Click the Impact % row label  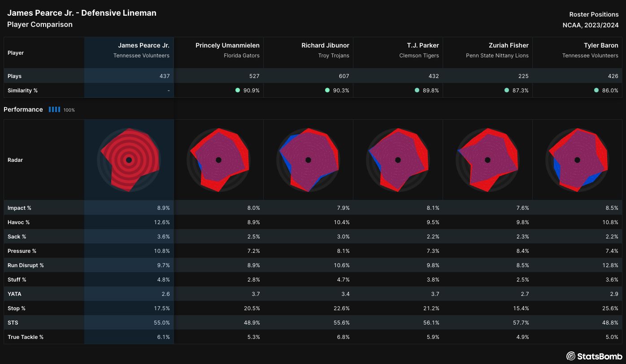point(19,208)
